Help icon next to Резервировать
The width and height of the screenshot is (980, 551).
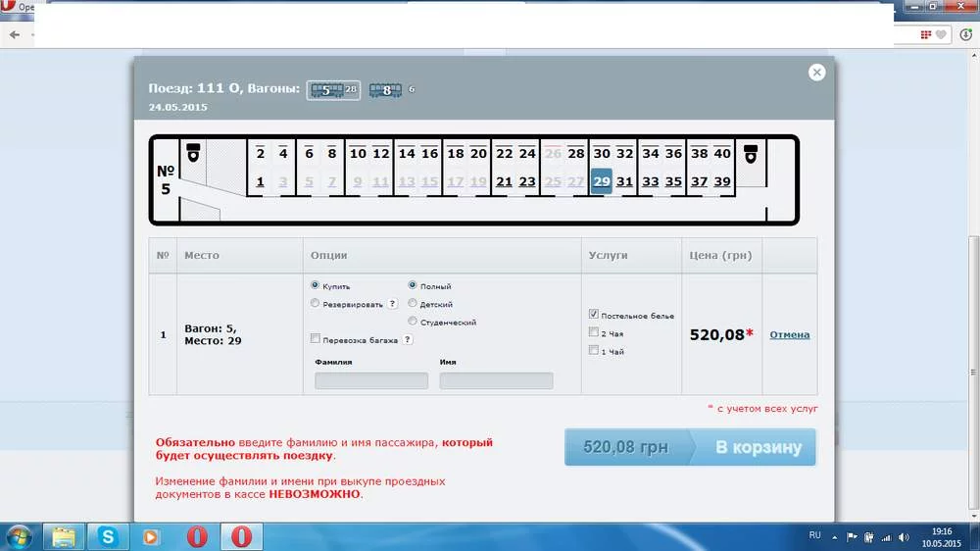[x=392, y=304]
